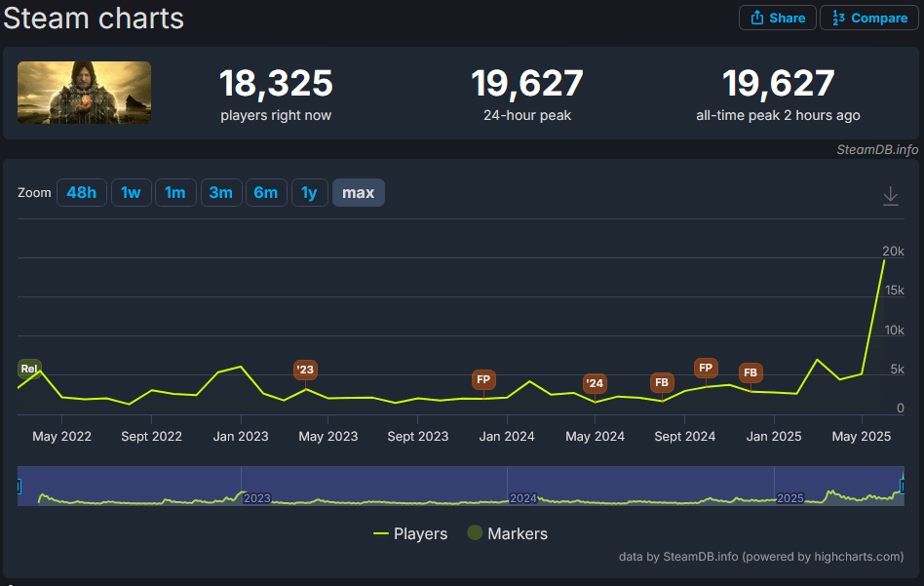Click the chart download icon
This screenshot has height=586, width=924.
pyautogui.click(x=891, y=196)
